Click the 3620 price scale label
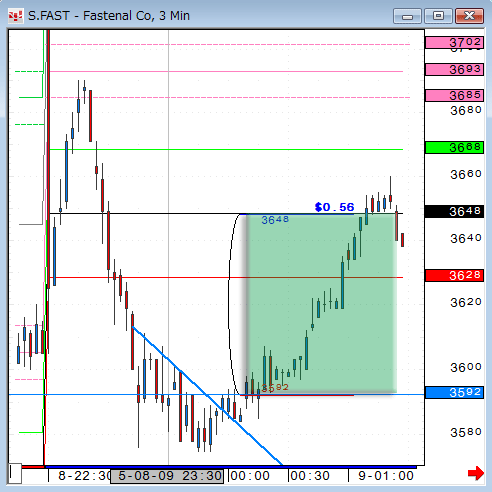This screenshot has height=492, width=492. point(466,303)
